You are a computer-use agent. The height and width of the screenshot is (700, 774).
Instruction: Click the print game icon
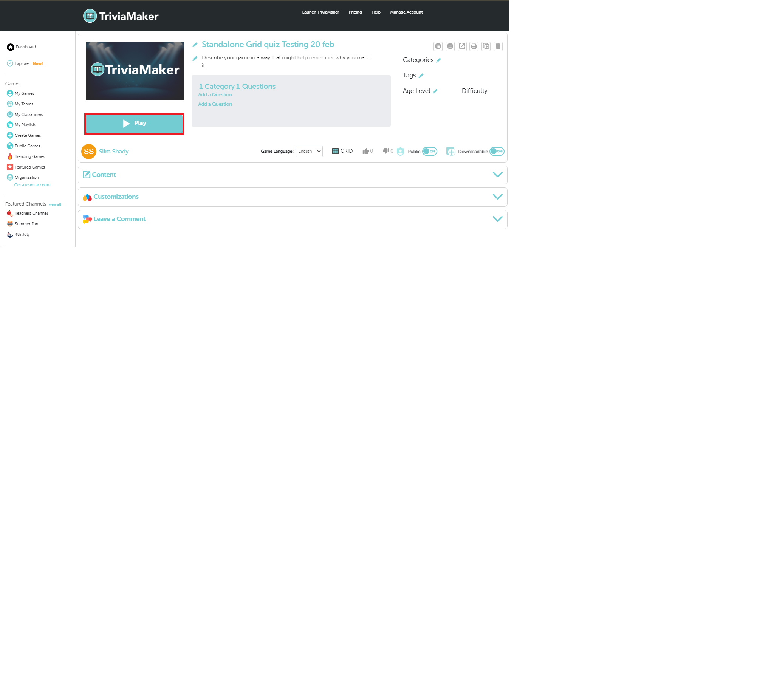tap(474, 46)
